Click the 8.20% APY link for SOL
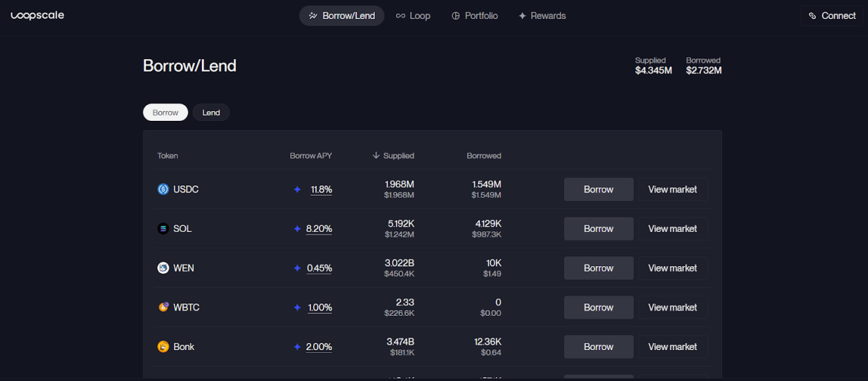This screenshot has height=381, width=868. pyautogui.click(x=319, y=229)
